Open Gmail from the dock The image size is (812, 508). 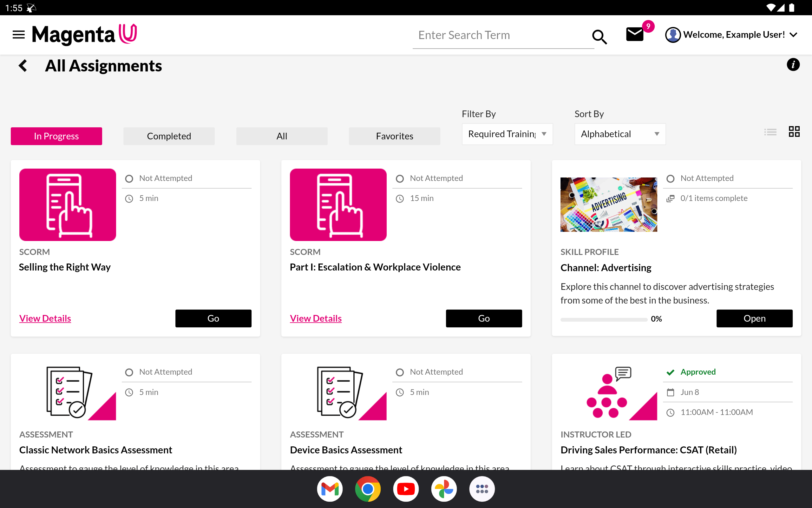tap(330, 489)
